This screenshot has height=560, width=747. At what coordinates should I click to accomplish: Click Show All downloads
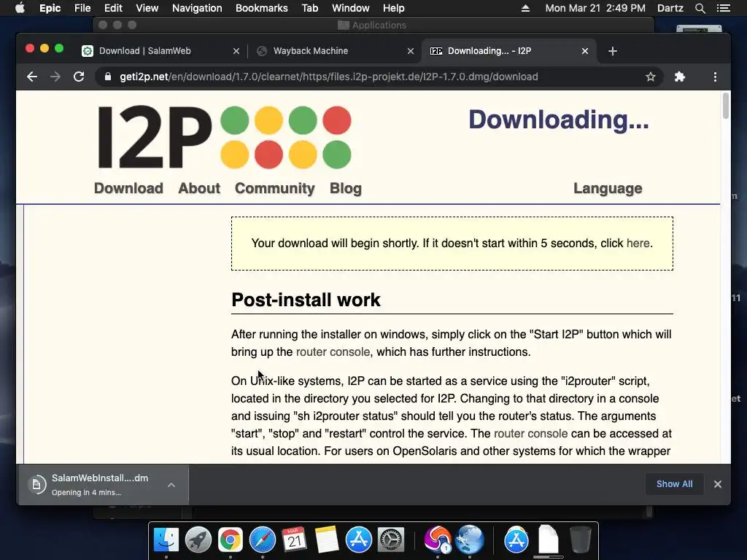(x=674, y=484)
